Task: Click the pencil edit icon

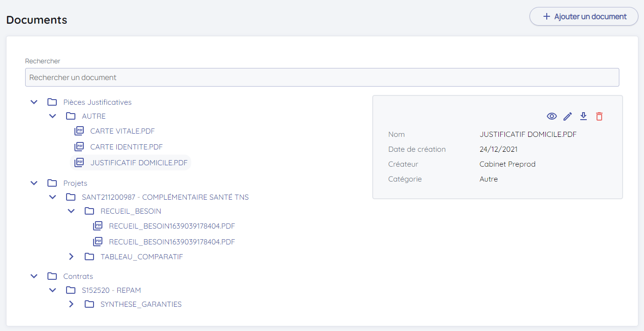Action: (x=568, y=116)
